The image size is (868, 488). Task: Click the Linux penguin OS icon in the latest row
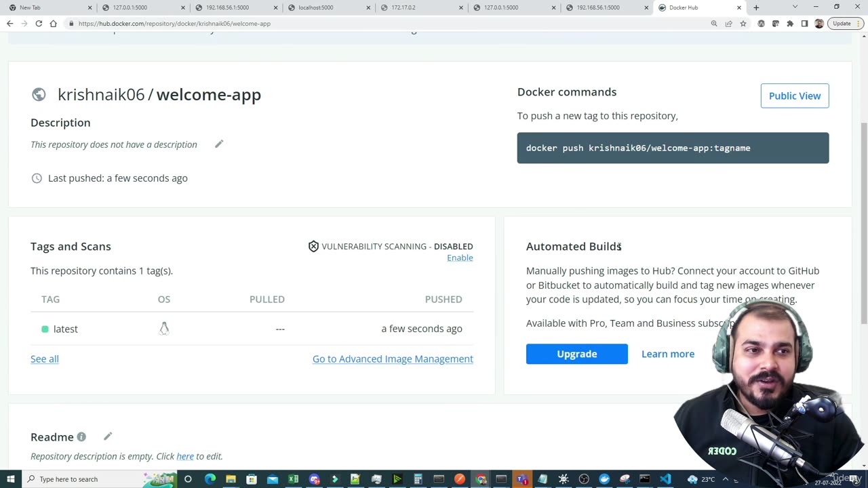tap(164, 329)
